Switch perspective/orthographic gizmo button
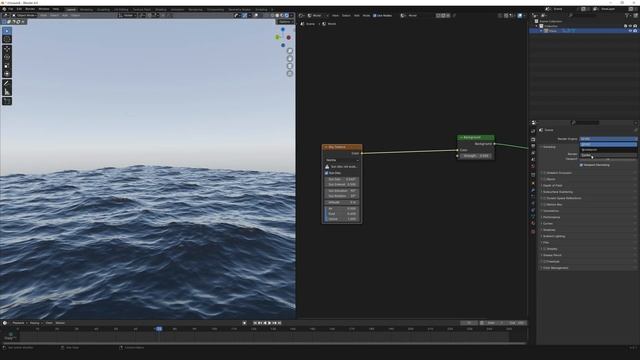 click(x=290, y=73)
